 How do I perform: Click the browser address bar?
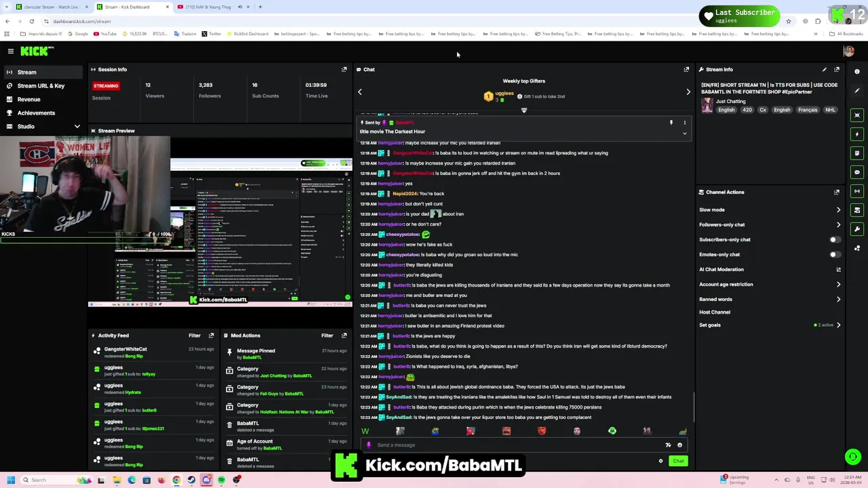pos(407,21)
